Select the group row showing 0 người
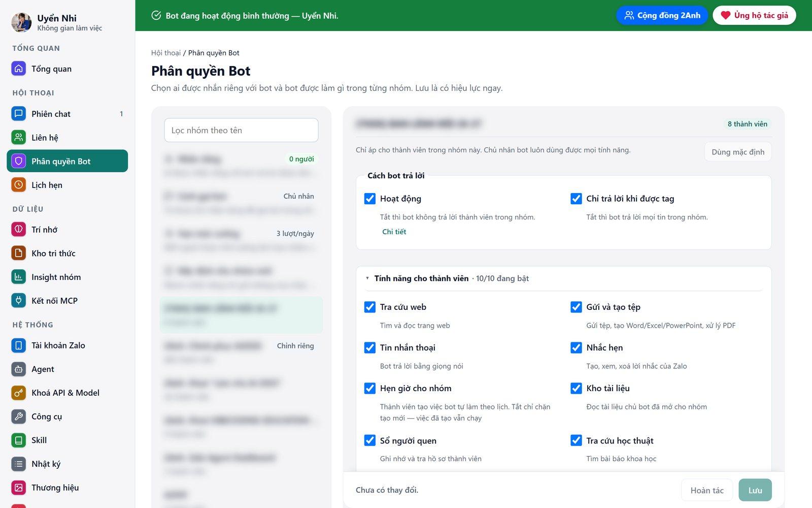 (241, 166)
